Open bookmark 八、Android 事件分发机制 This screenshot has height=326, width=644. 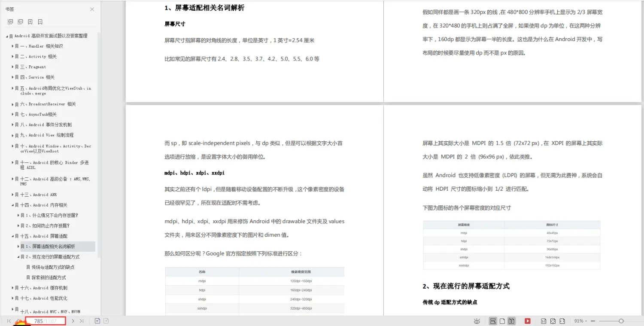pyautogui.click(x=46, y=125)
